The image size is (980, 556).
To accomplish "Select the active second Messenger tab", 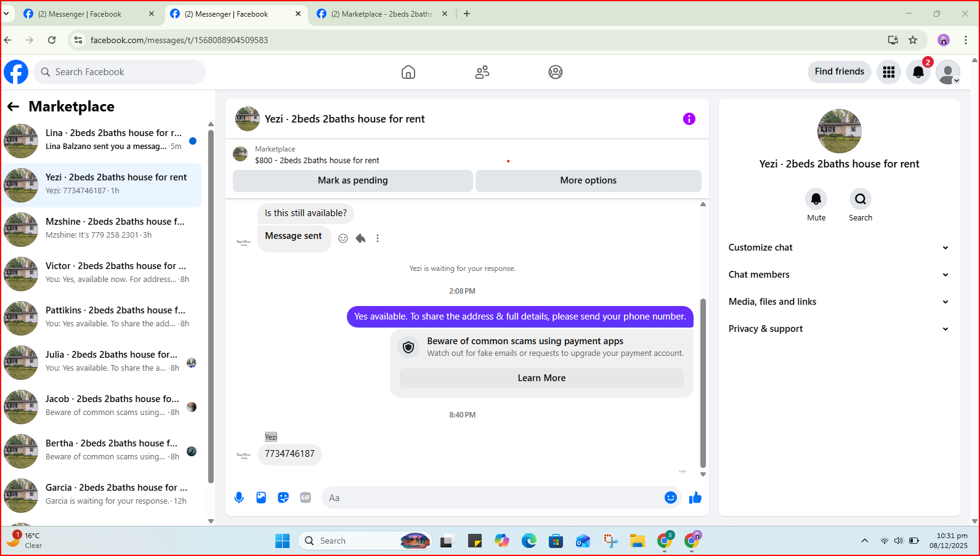I will pyautogui.click(x=236, y=14).
